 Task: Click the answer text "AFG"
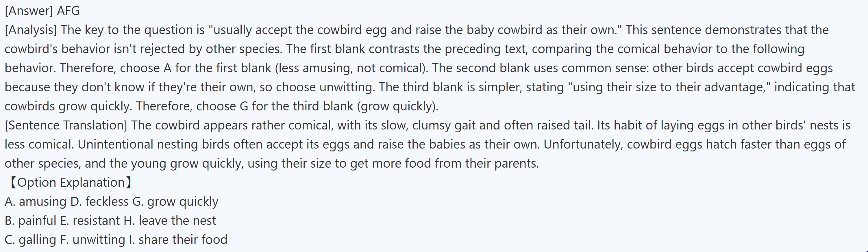tap(69, 11)
